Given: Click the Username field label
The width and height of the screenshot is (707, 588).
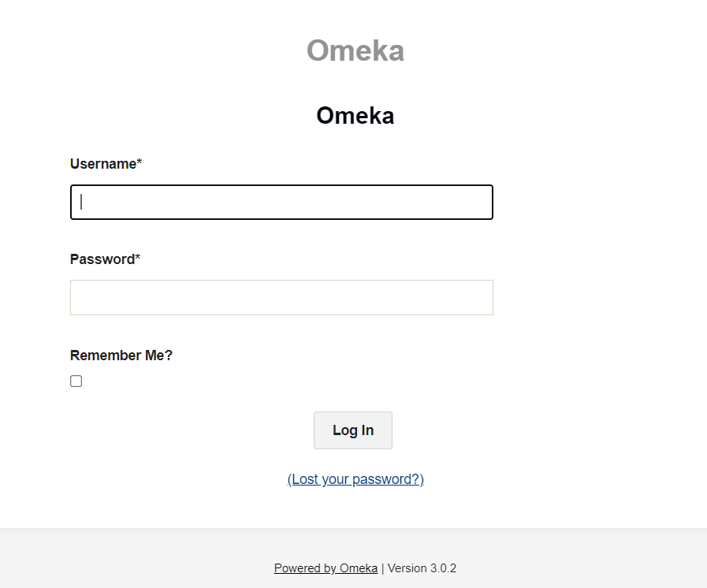Looking at the screenshot, I should tap(103, 164).
